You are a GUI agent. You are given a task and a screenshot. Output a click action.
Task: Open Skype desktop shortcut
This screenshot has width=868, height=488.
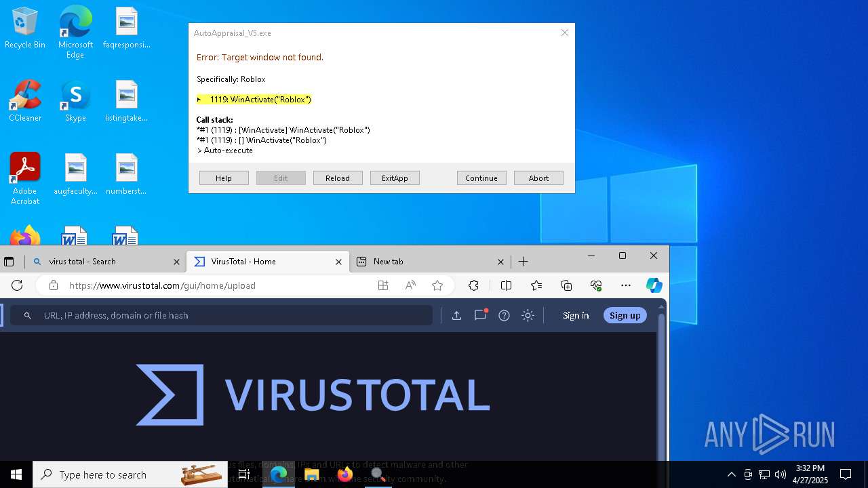pos(75,102)
